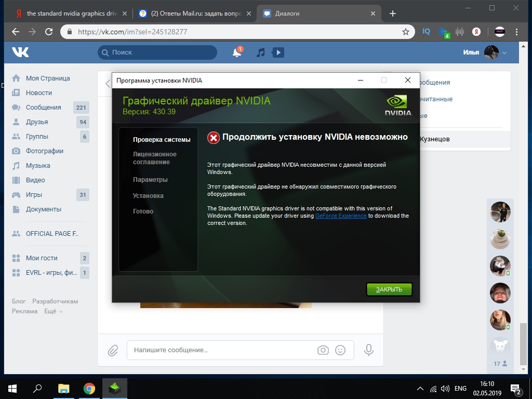Open Документы in sidebar
532x399 pixels.
click(44, 209)
